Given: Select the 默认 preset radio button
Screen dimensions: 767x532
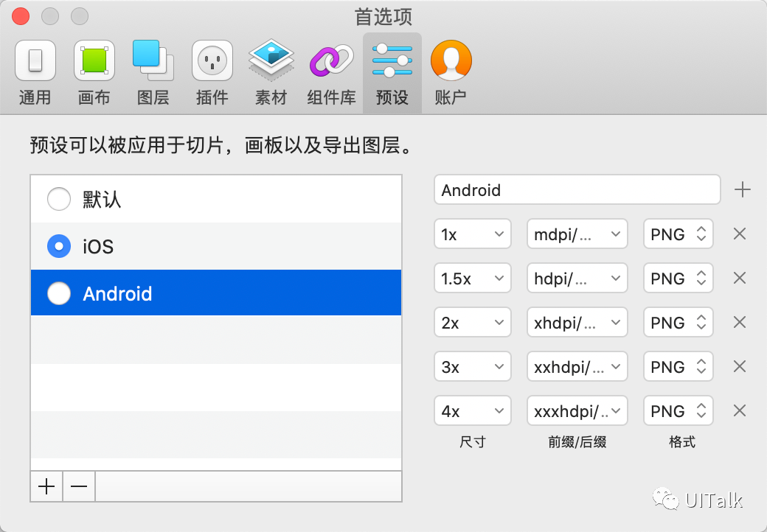Looking at the screenshot, I should [59, 200].
